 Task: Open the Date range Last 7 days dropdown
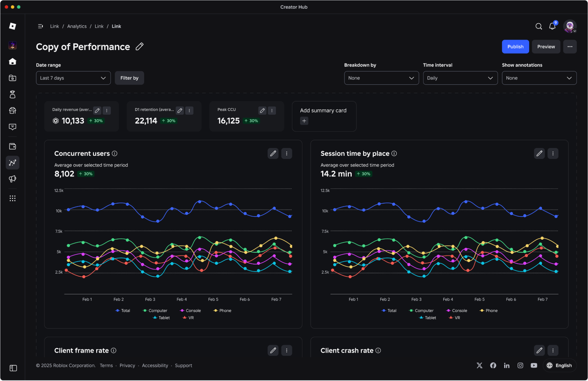tap(73, 78)
